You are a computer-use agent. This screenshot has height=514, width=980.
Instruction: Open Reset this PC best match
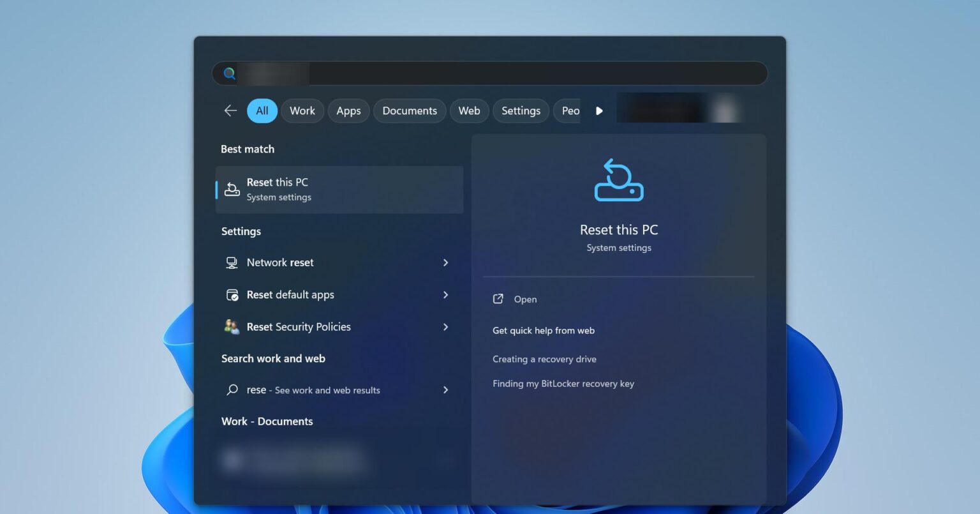coord(339,190)
